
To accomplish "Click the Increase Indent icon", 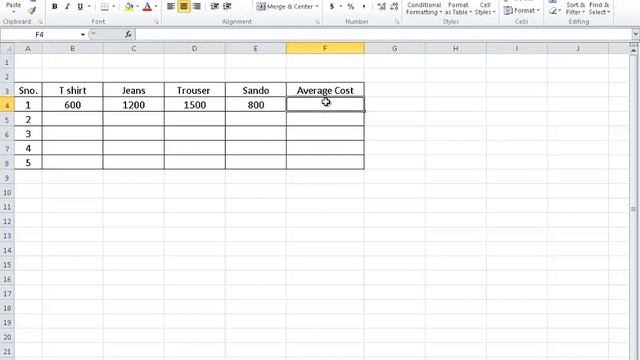I will (227, 7).
